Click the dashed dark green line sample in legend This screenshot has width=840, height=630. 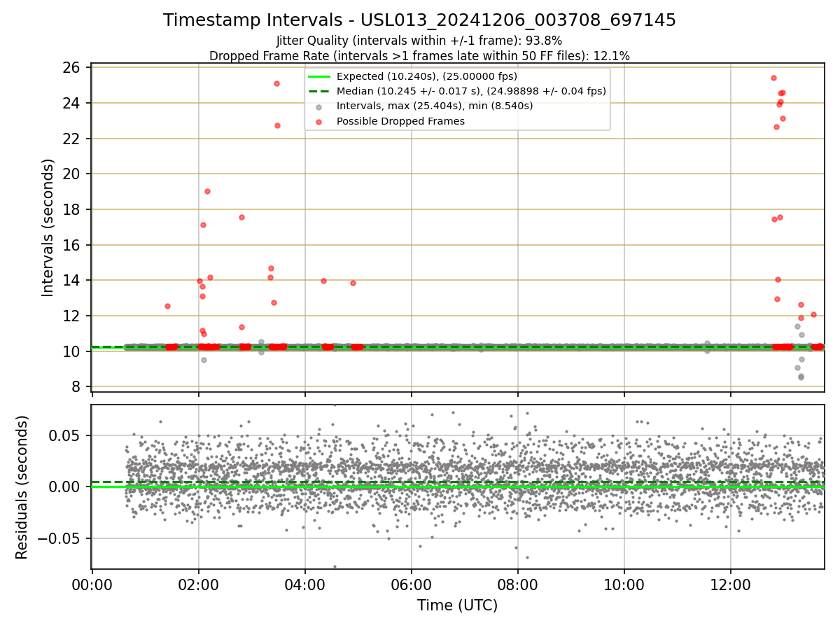tap(318, 92)
